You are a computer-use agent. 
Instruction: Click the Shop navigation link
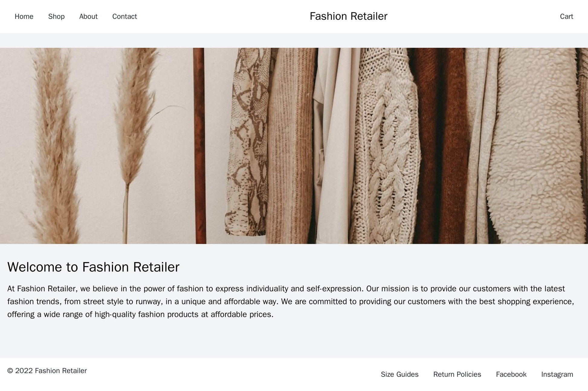coord(56,17)
